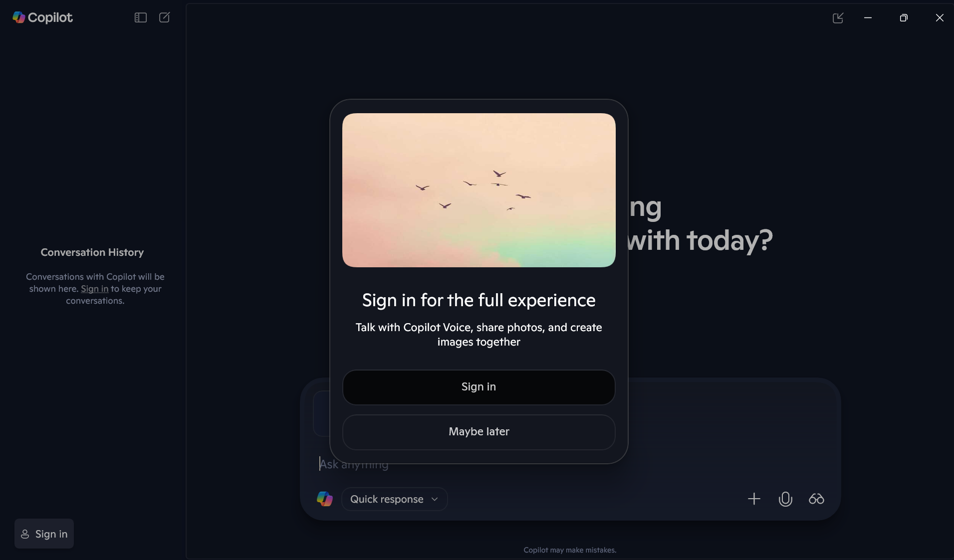Viewport: 954px width, 560px height.
Task: Click the birds image in the dialog
Action: pos(478,190)
